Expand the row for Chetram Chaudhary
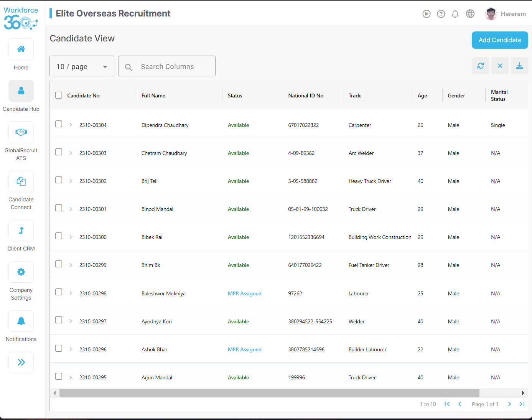This screenshot has height=420, width=532. coord(71,152)
